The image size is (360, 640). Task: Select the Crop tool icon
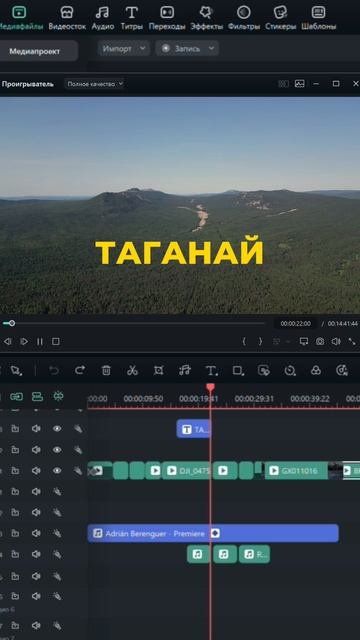point(158,371)
